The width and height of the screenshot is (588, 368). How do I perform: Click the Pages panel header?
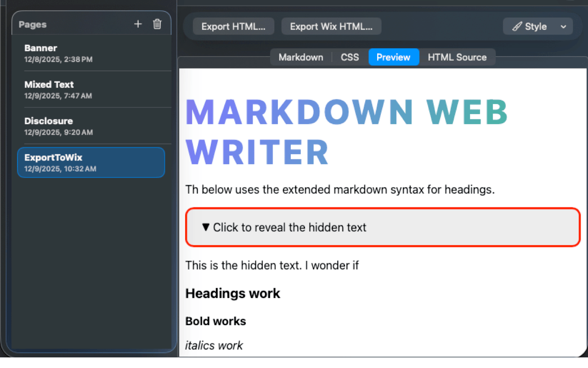[x=32, y=24]
